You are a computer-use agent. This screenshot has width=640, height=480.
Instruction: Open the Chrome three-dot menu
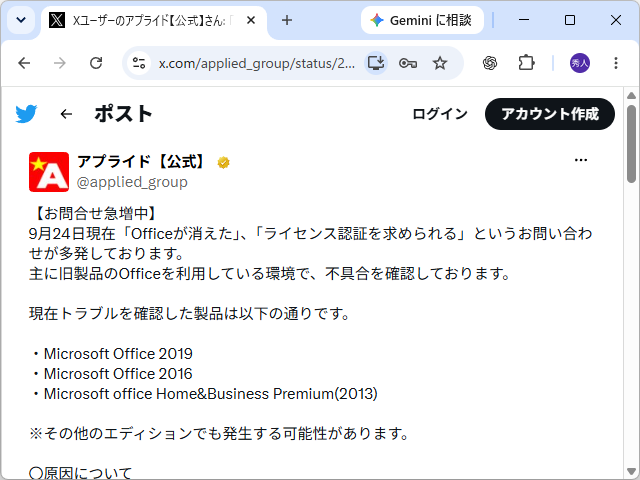coord(616,63)
